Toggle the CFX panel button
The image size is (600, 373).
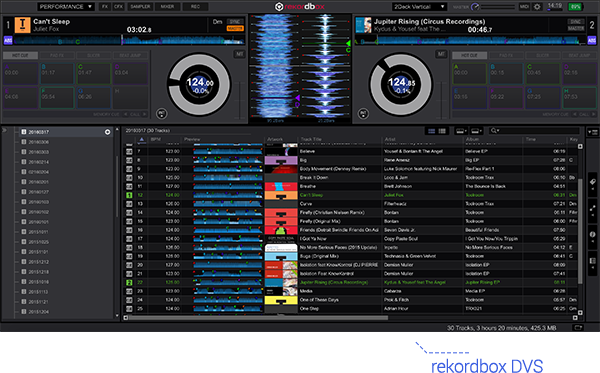point(118,7)
